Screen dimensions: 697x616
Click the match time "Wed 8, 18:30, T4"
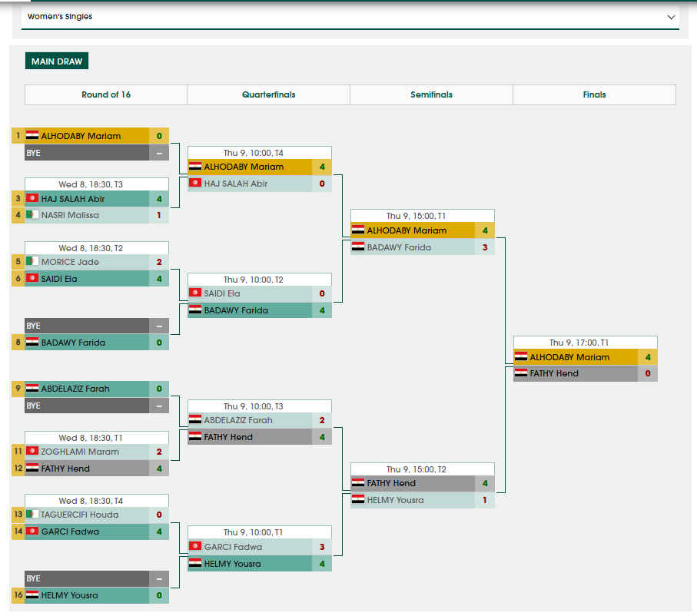click(x=91, y=501)
